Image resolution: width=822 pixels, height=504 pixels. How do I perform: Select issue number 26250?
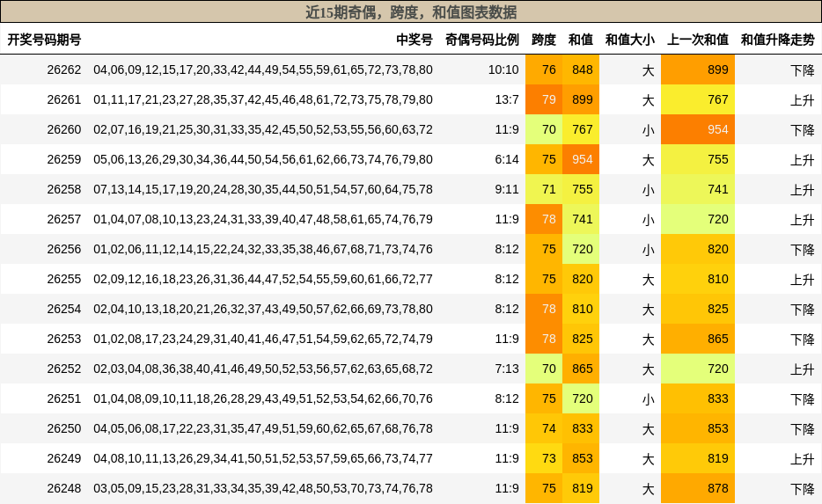point(64,428)
